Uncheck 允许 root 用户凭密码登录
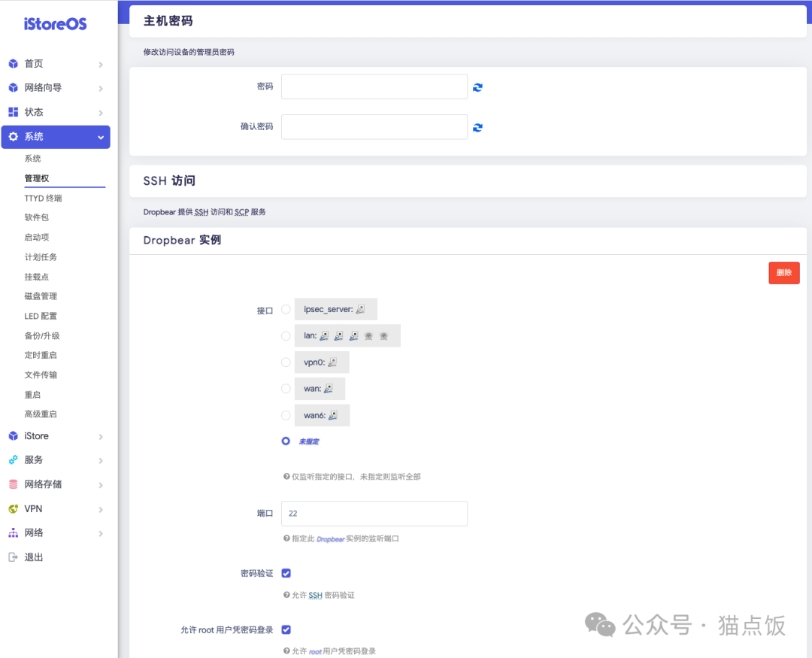Screen dimensions: 812x658 [286, 629]
